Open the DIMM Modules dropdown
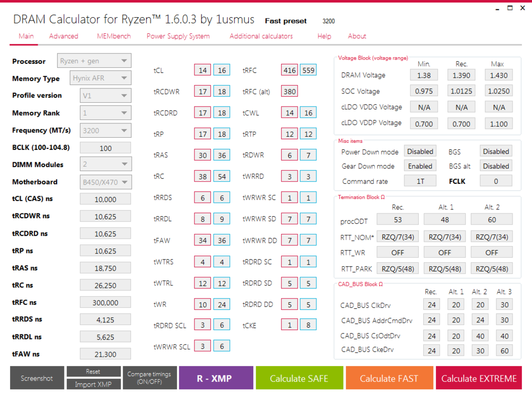Viewport: 532px width, 400px height. 106,164
